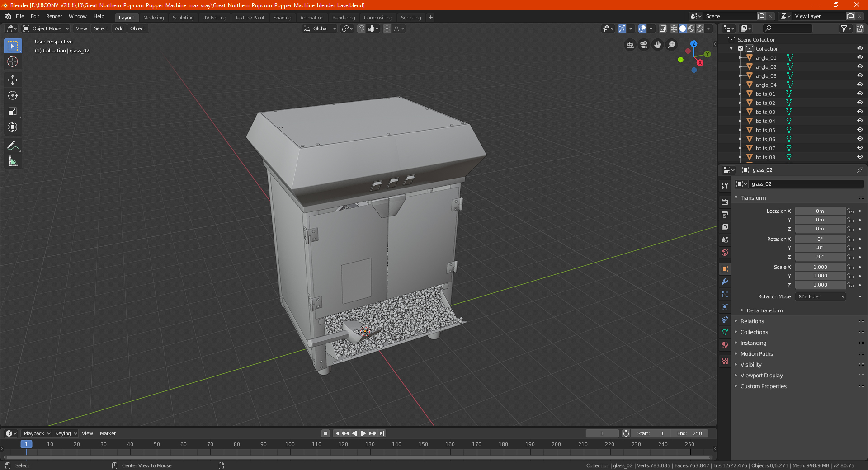Viewport: 868px width, 470px height.
Task: Hide angle_01 with its eye icon
Action: click(860, 57)
